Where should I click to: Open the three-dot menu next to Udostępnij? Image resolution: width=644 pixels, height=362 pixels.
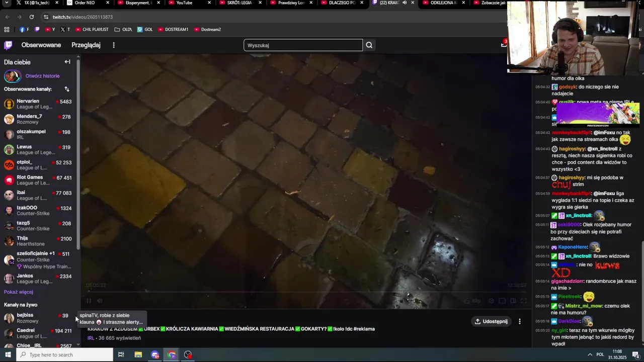(520, 321)
